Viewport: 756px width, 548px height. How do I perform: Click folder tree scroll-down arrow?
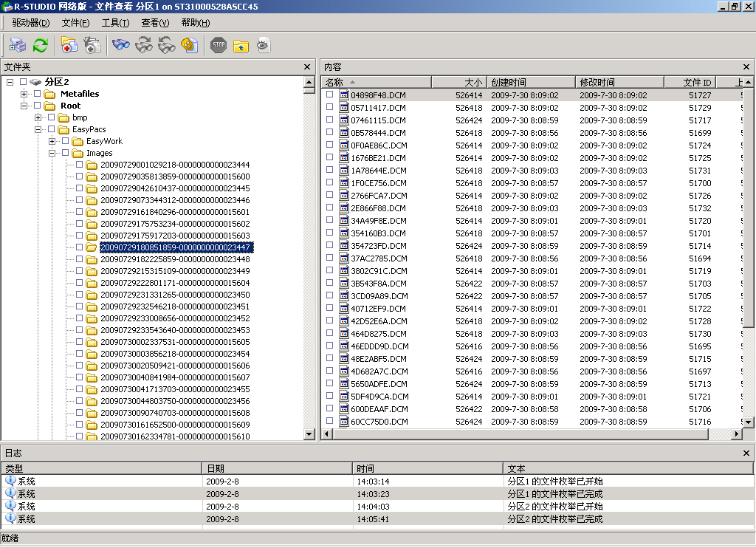pyautogui.click(x=309, y=434)
